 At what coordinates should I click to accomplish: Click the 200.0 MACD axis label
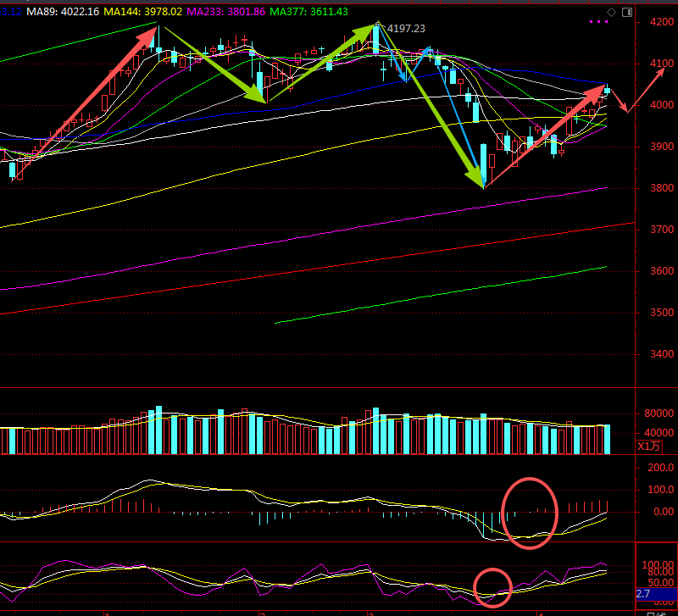(659, 467)
